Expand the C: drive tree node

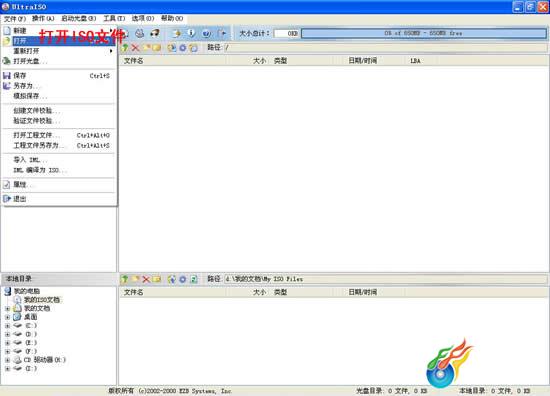(x=7, y=326)
